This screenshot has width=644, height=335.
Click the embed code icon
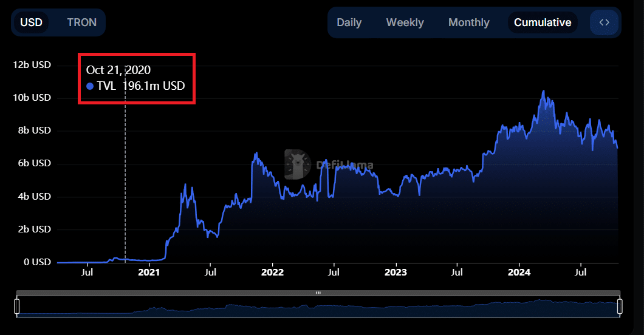click(x=604, y=22)
